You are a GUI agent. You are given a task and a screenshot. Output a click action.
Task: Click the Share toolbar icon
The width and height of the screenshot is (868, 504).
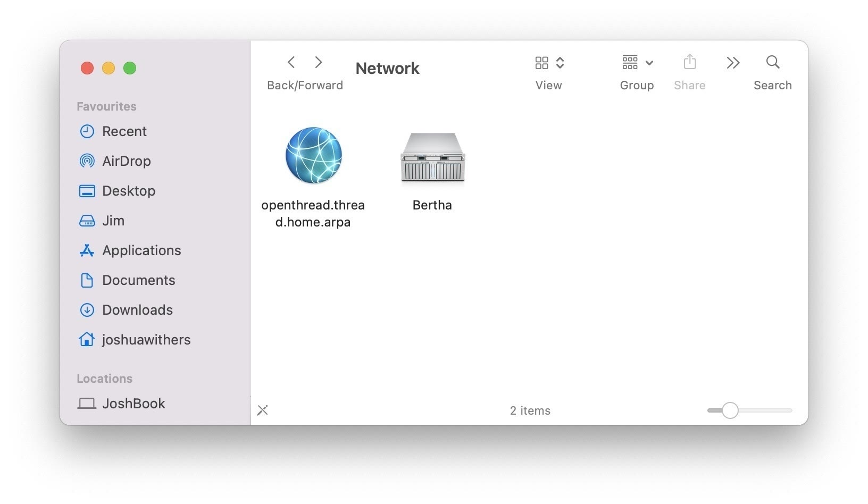click(x=689, y=63)
